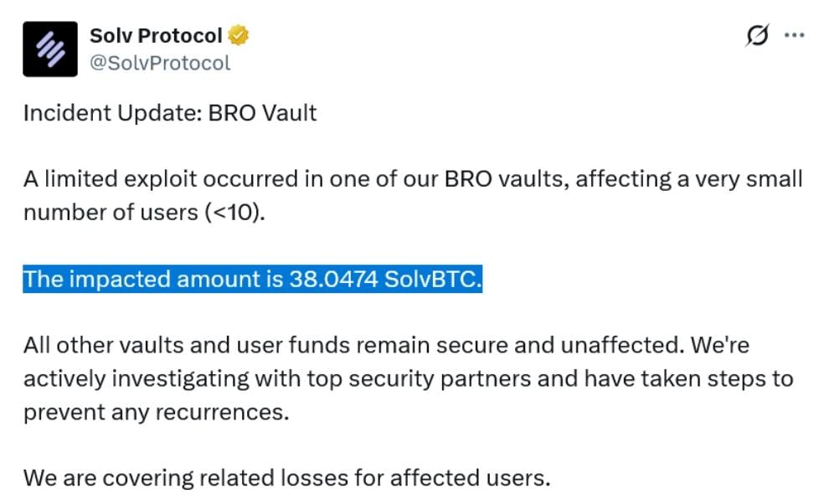Open the three-dot more options menu
Screen dimensions: 824x504
tap(793, 36)
